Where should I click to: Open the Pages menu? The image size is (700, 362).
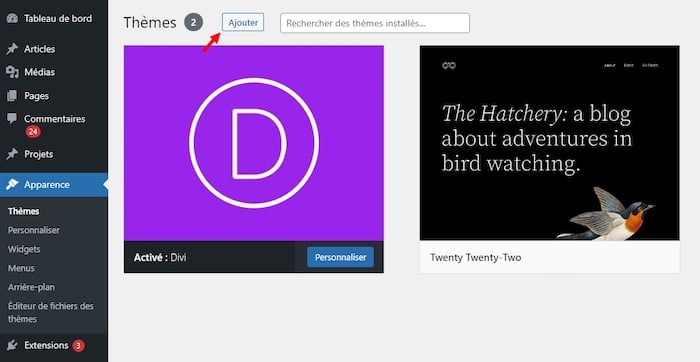point(37,96)
